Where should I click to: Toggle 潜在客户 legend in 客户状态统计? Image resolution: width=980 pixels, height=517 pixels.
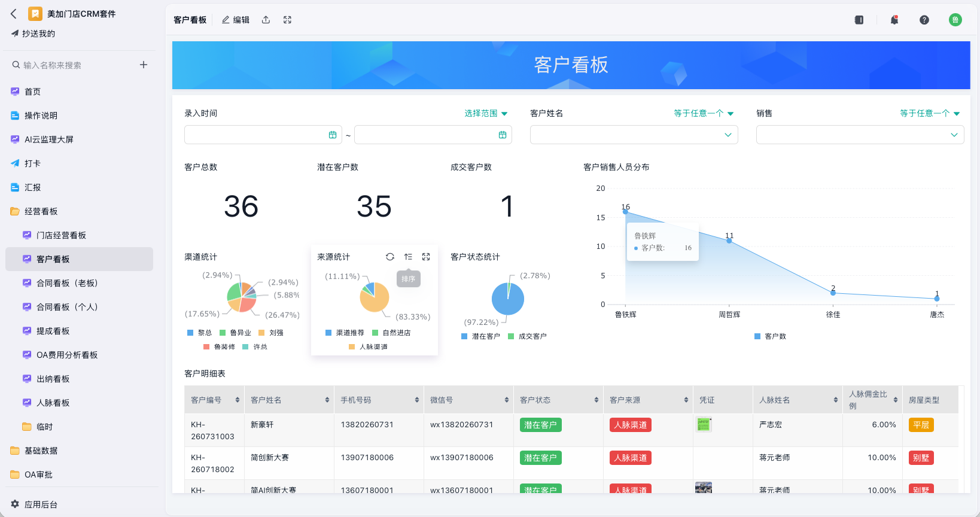(x=480, y=336)
